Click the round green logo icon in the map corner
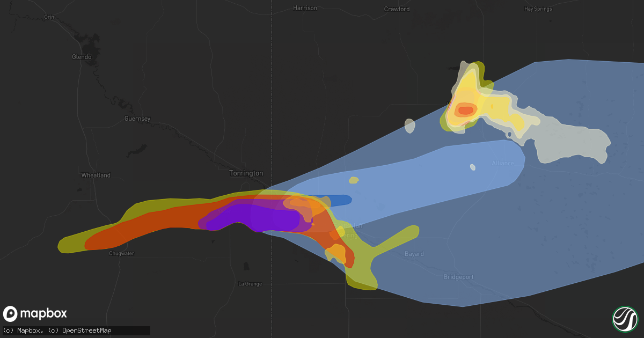The width and height of the screenshot is (644, 338). tap(625, 319)
